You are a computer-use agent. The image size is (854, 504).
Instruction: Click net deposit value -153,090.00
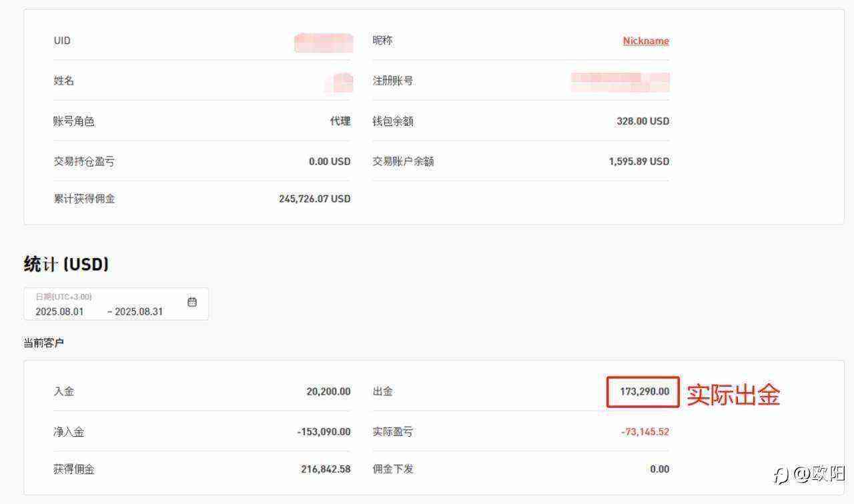coord(324,432)
